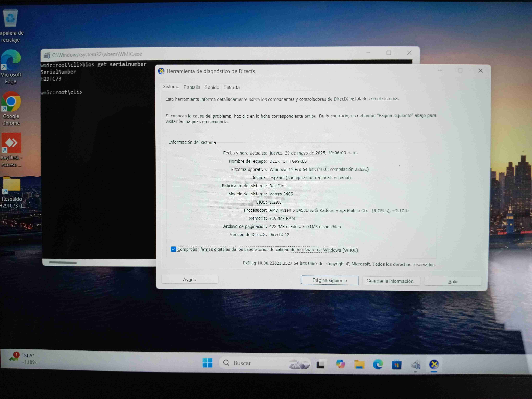The height and width of the screenshot is (399, 532).
Task: Select the Sistema tab
Action: (171, 87)
